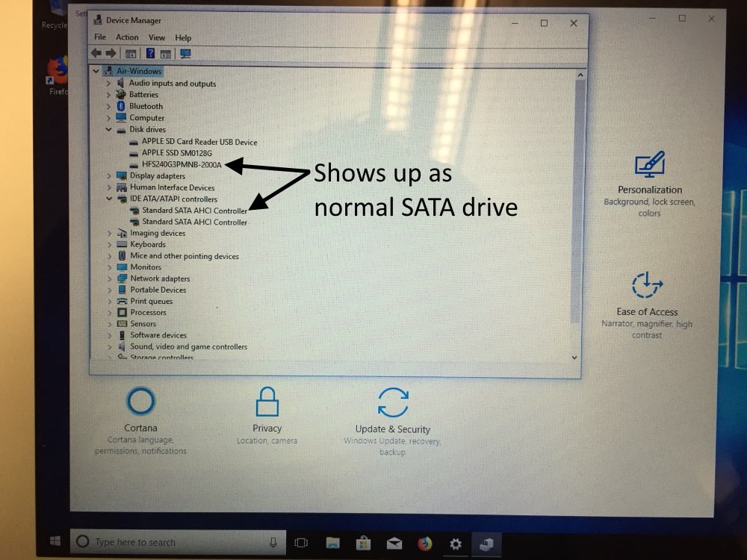Viewport: 747px width, 560px height.
Task: Select the first Standard SATA AHCI Controller
Action: pos(194,211)
